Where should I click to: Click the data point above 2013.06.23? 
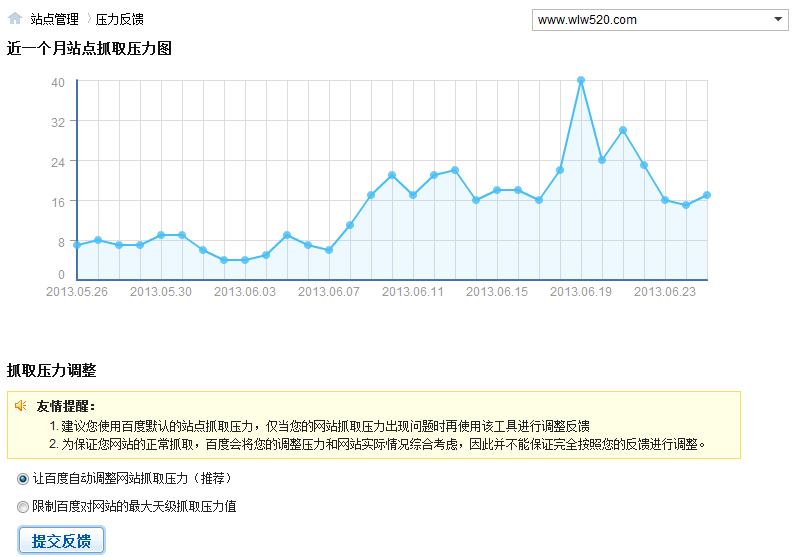[x=665, y=200]
